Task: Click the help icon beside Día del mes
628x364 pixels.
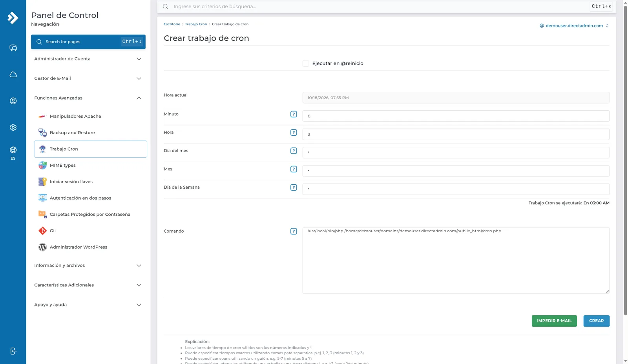Action: (x=294, y=151)
